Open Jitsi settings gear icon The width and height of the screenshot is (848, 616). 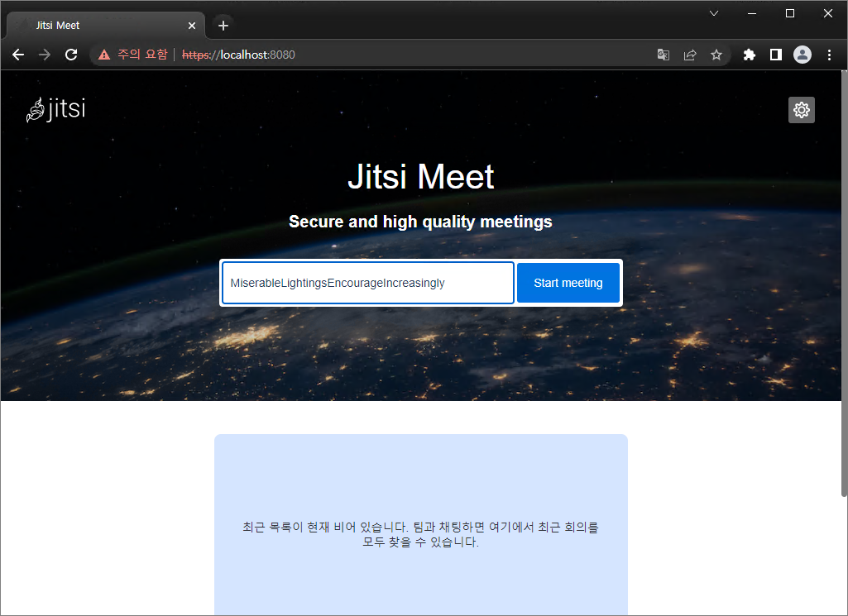[x=801, y=110]
